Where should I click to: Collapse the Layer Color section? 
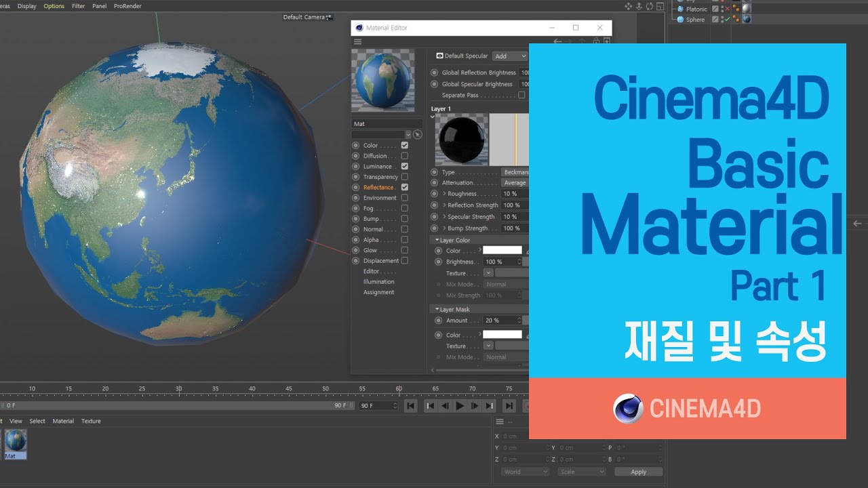(x=437, y=240)
